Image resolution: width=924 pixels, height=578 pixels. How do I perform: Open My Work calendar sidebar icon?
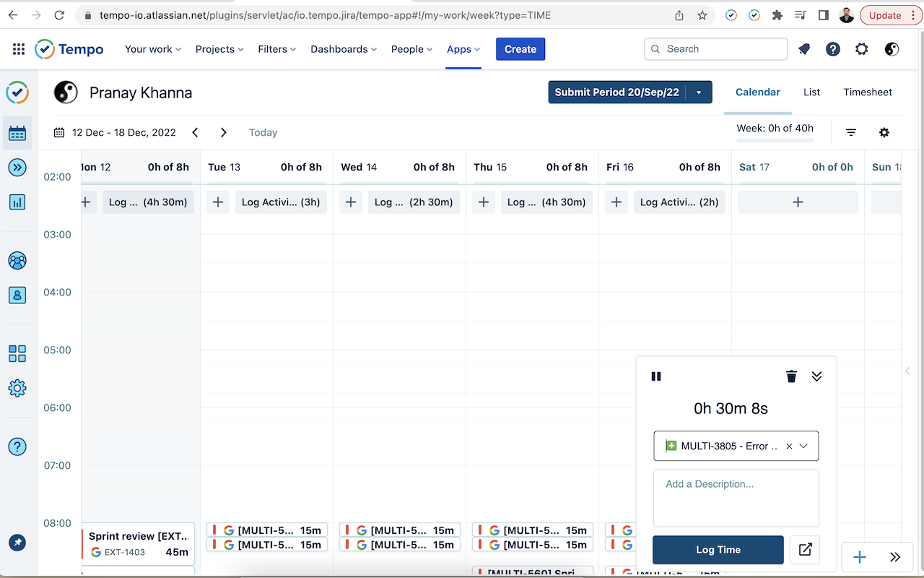pyautogui.click(x=17, y=133)
